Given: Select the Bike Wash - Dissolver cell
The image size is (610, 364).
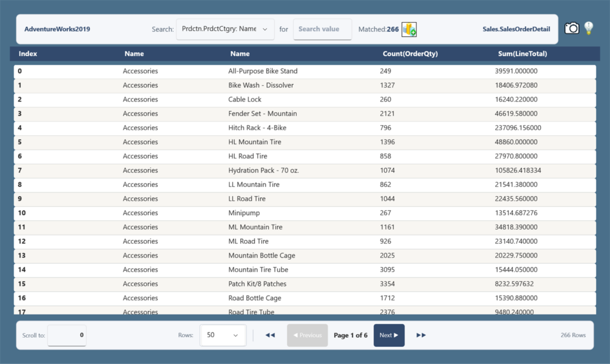Looking at the screenshot, I should [x=261, y=85].
